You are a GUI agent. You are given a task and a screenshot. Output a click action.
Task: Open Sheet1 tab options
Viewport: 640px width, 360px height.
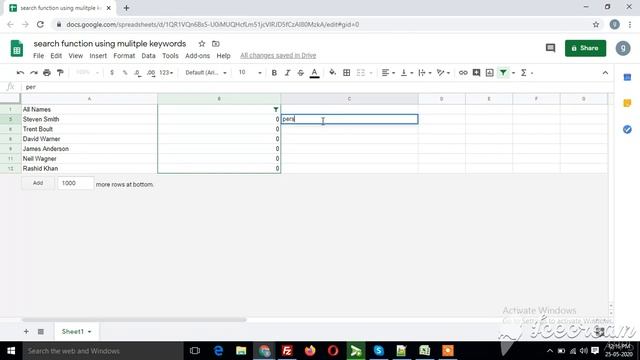pyautogui.click(x=89, y=331)
